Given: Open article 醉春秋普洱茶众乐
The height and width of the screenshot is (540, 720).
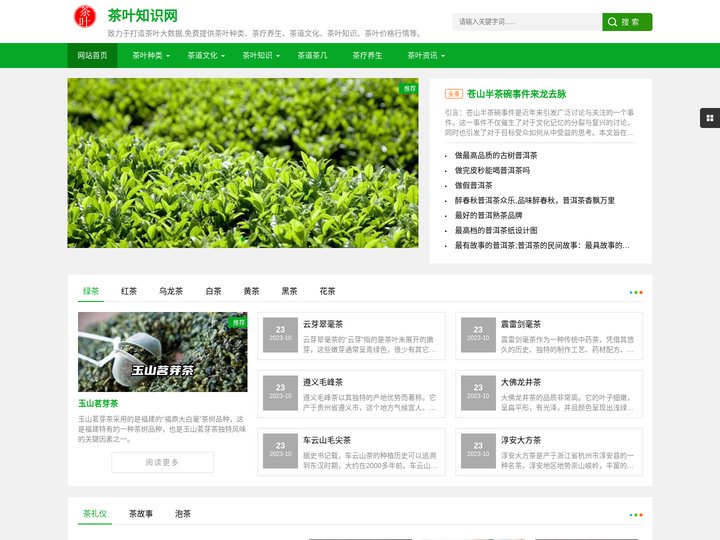Looking at the screenshot, I should 534,201.
